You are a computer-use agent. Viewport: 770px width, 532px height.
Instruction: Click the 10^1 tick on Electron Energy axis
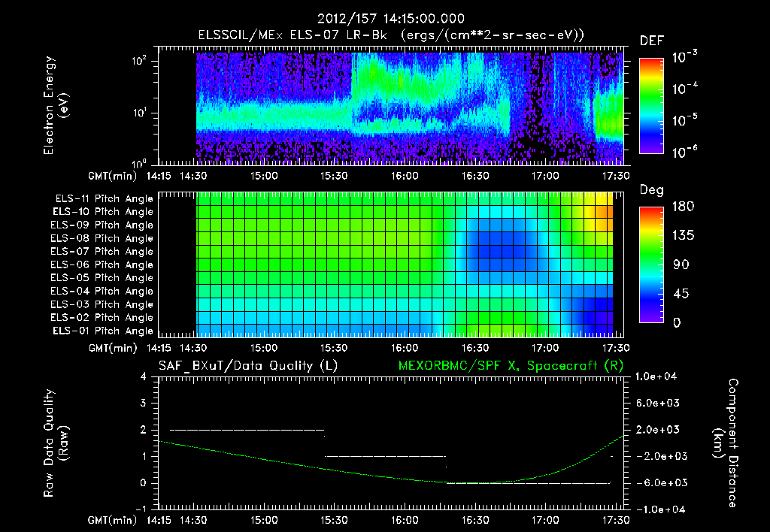(139, 113)
